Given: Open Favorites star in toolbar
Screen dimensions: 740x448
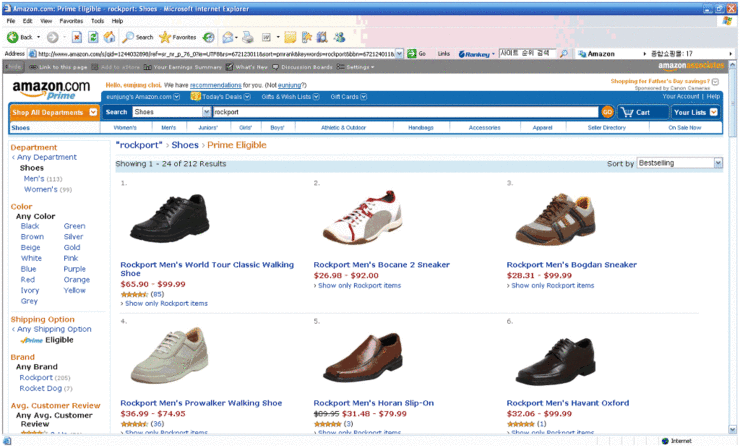Looking at the screenshot, I should tap(165, 37).
